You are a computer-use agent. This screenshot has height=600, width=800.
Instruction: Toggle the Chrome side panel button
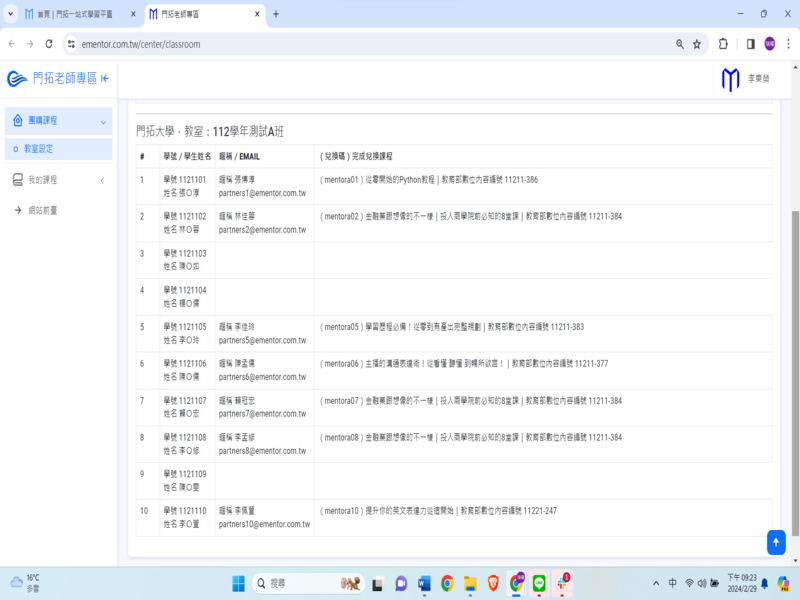coord(750,44)
